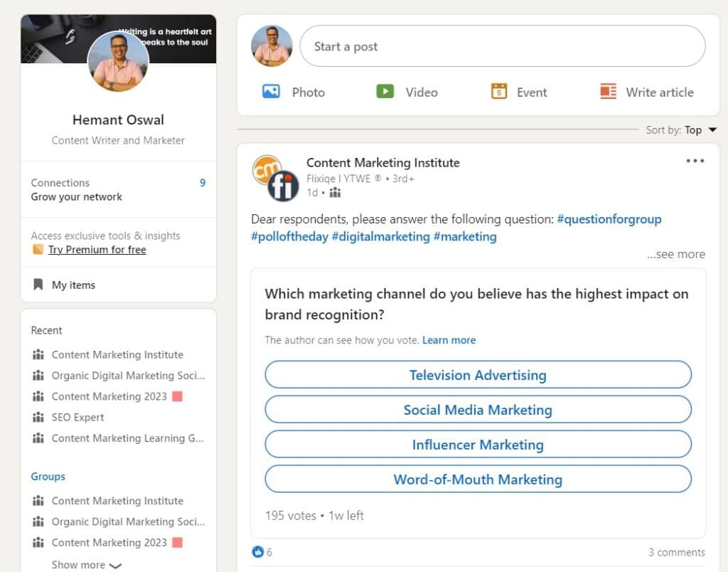
Task: Click the like reaction icon under poll
Action: point(257,551)
